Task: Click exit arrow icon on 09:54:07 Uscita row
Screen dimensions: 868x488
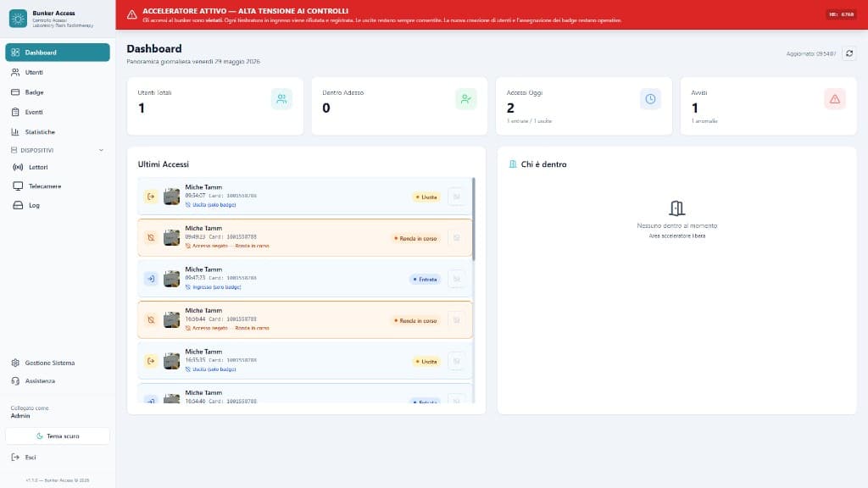Action: 151,197
